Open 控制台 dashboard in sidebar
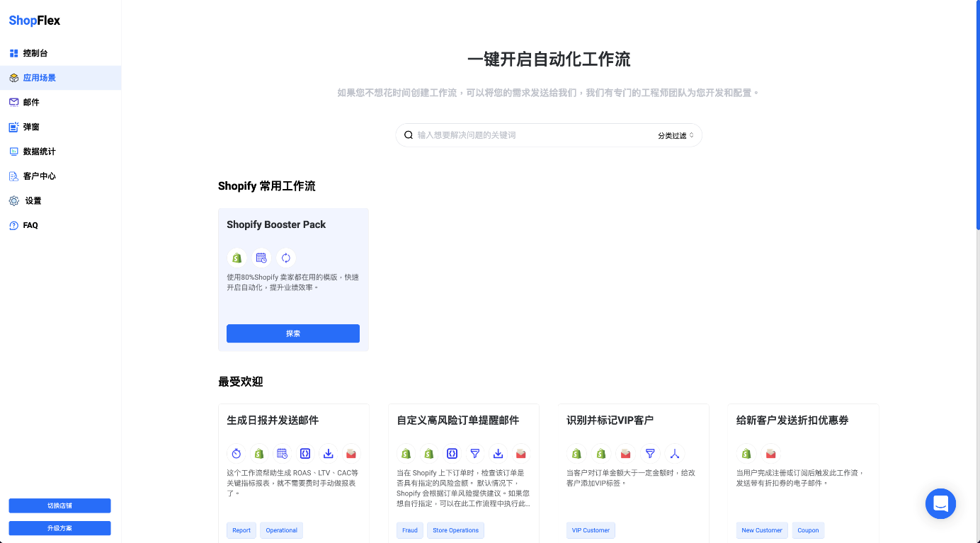 [35, 53]
